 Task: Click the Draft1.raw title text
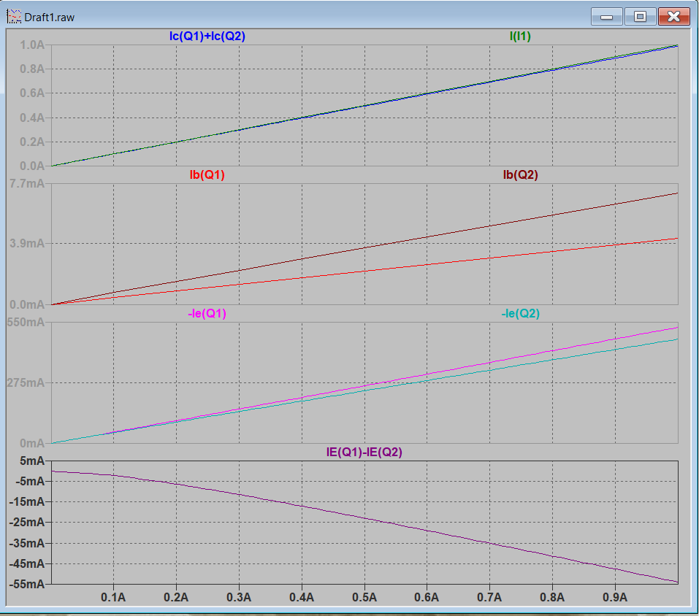pyautogui.click(x=50, y=18)
